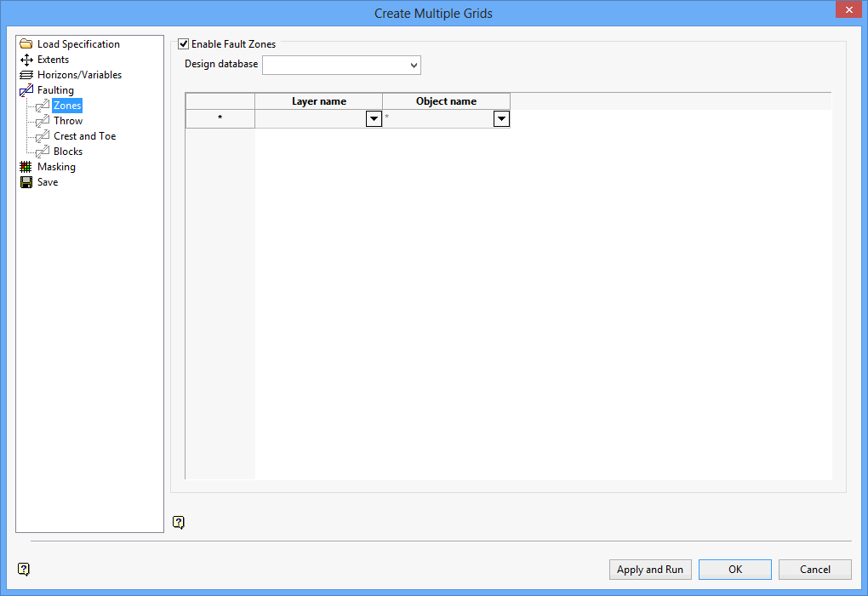Click the Extents cross-arrows icon

click(26, 60)
